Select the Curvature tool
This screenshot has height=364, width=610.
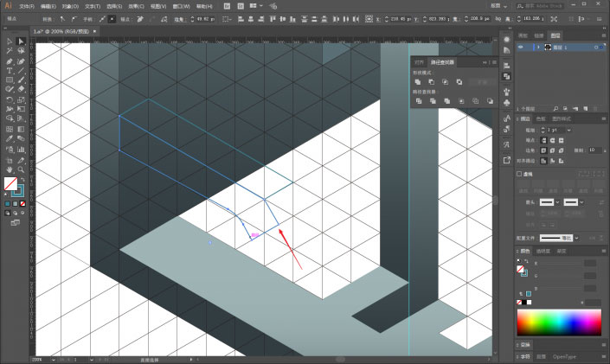[x=21, y=61]
